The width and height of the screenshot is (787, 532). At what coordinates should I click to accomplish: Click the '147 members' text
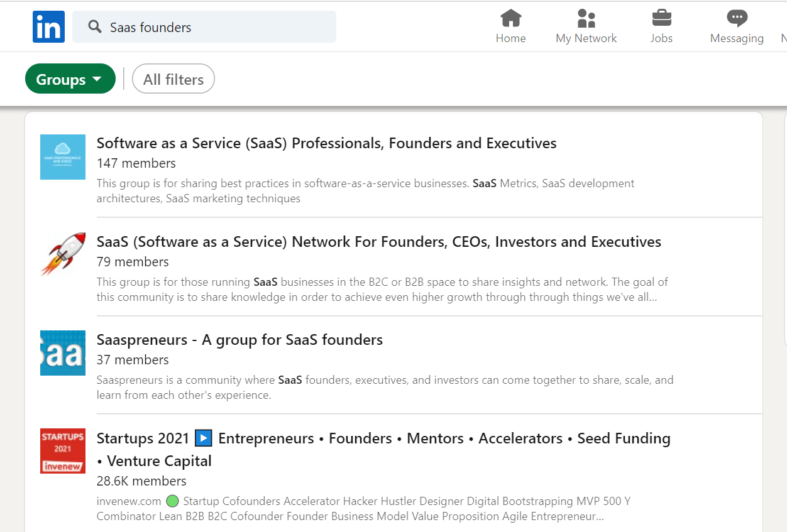[136, 163]
